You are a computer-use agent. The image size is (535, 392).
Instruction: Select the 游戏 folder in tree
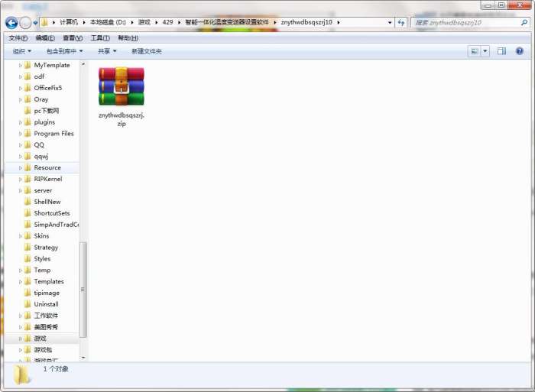(40, 339)
